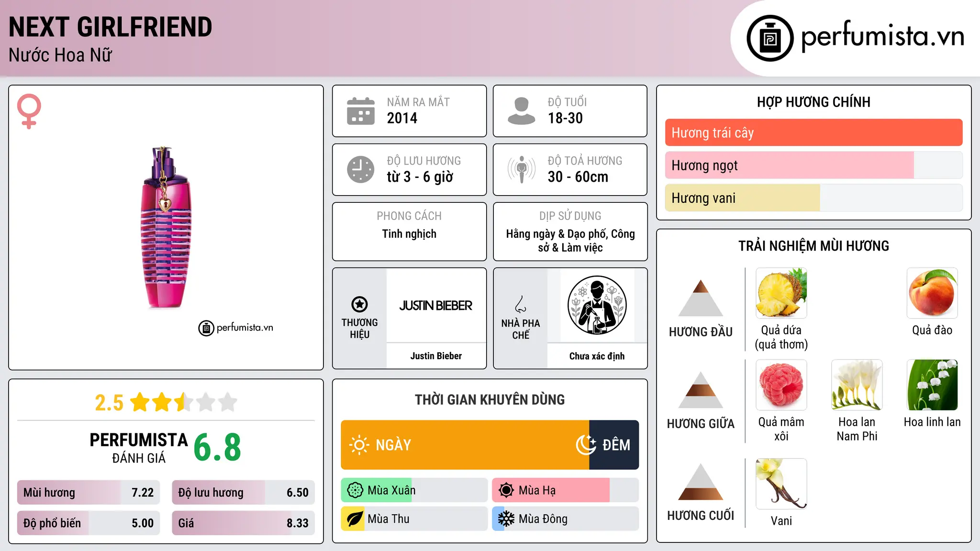The height and width of the screenshot is (551, 980).
Task: Click the pink female gender symbol
Action: 29,111
